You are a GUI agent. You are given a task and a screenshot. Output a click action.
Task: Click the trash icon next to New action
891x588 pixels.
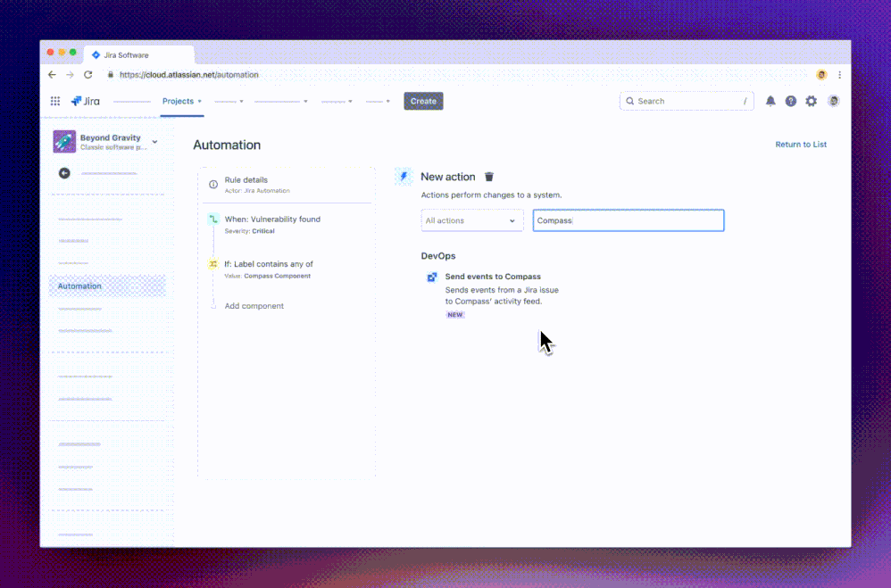point(488,177)
